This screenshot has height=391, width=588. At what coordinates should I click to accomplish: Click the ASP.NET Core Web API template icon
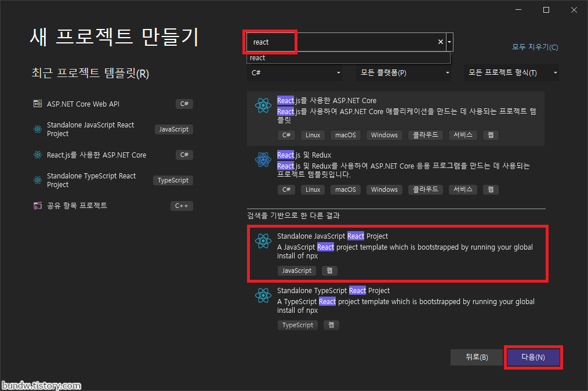point(38,104)
